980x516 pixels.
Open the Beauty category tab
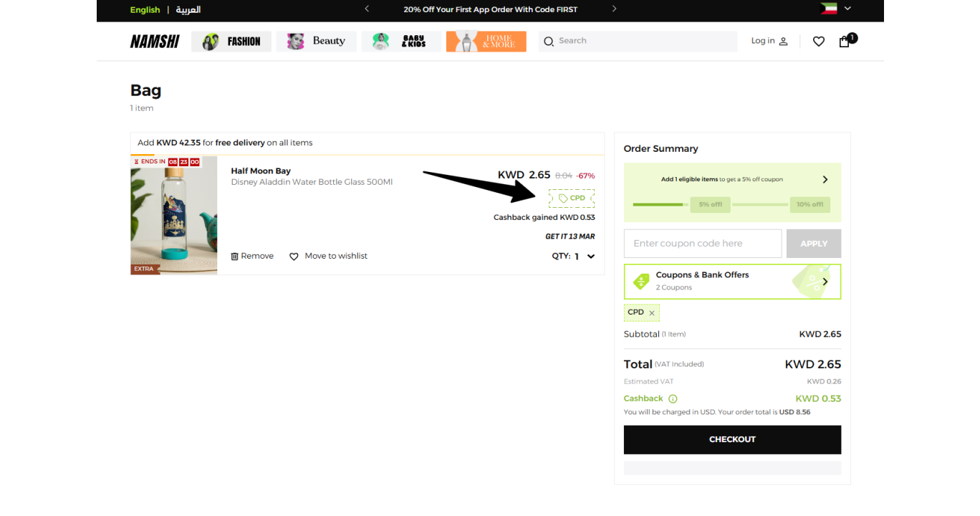coord(316,42)
